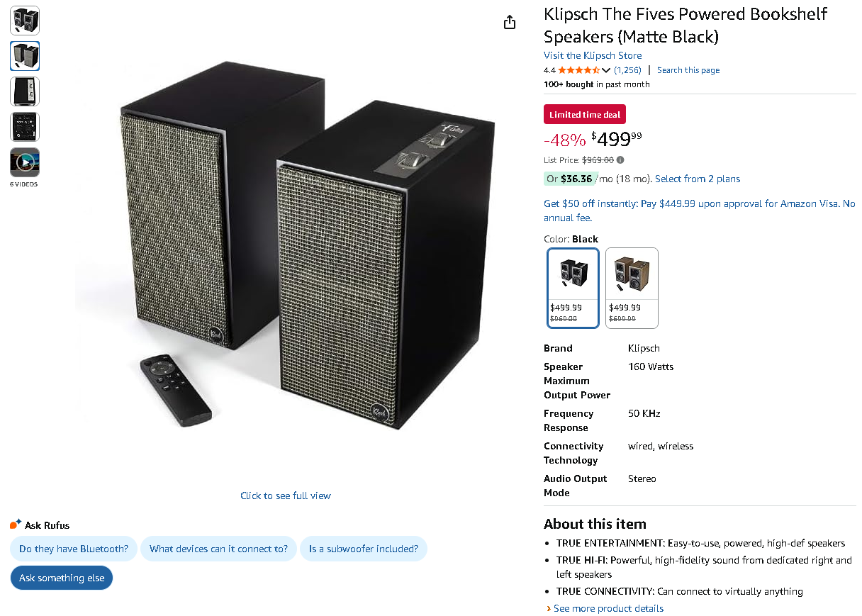The image size is (862, 616).
Task: Open the 1,256 reviews link
Action: pos(627,70)
